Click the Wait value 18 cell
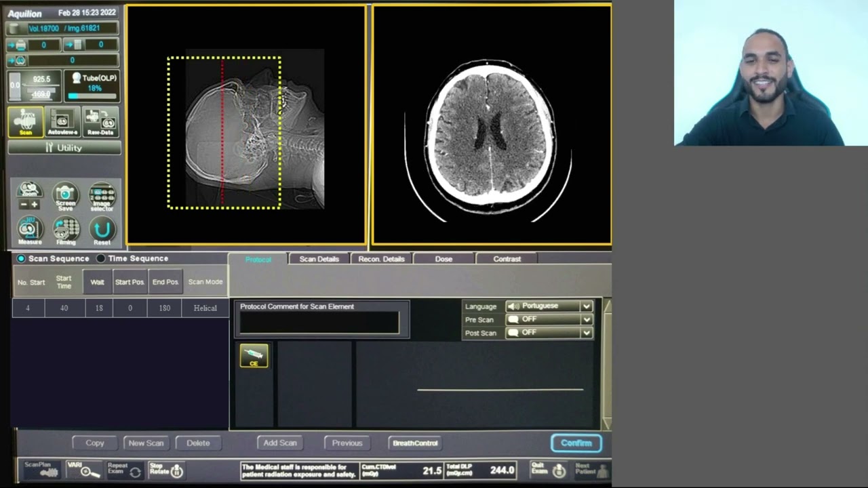The image size is (868, 488). coord(99,308)
